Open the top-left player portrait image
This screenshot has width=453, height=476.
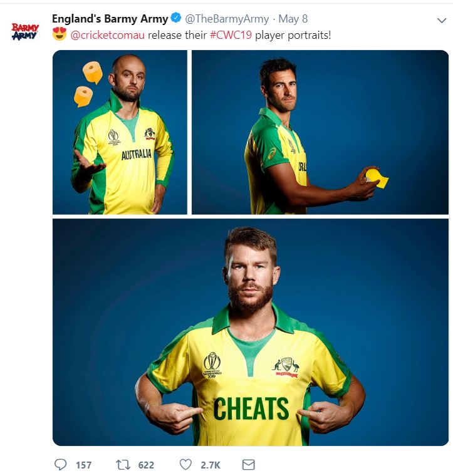[120, 133]
